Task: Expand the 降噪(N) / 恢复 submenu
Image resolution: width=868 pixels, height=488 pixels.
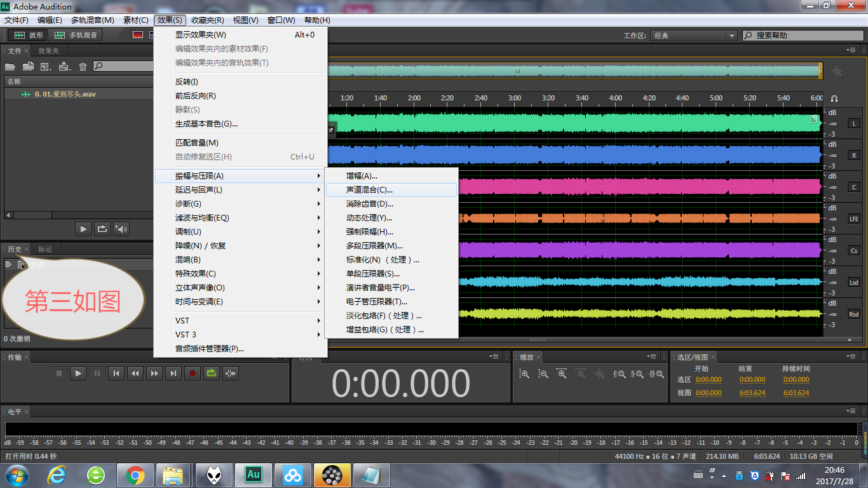Action: (x=241, y=246)
